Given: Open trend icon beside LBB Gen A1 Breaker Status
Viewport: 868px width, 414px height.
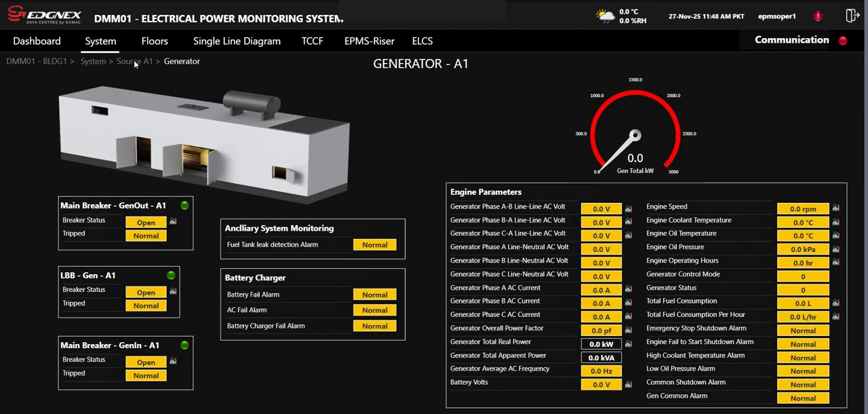Looking at the screenshot, I should tap(173, 291).
